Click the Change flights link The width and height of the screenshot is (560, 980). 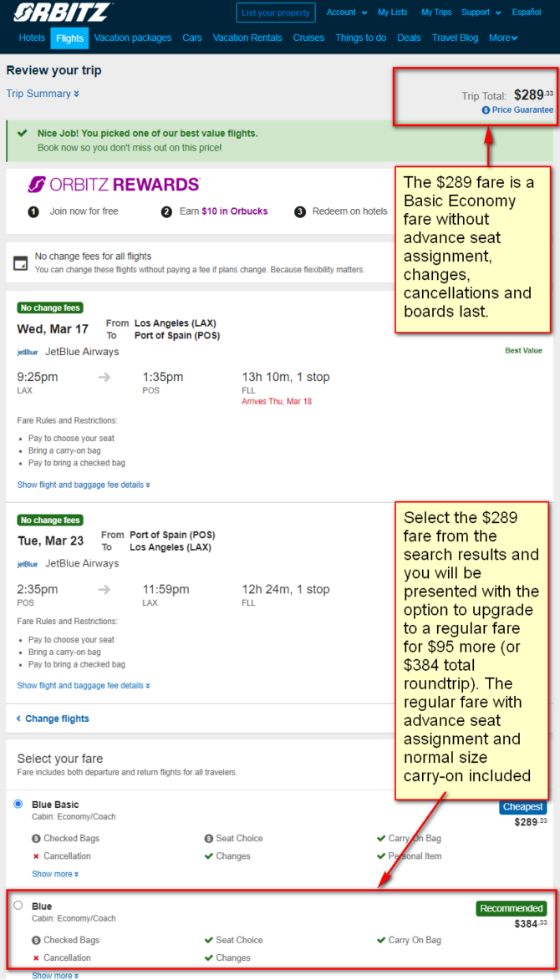pyautogui.click(x=53, y=718)
